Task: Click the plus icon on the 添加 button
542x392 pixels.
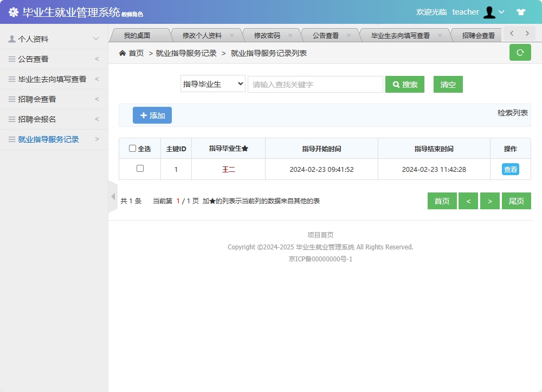Action: tap(144, 115)
